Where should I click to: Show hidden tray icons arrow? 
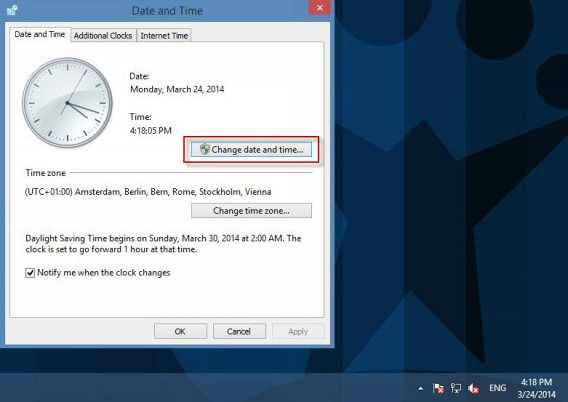(x=421, y=389)
